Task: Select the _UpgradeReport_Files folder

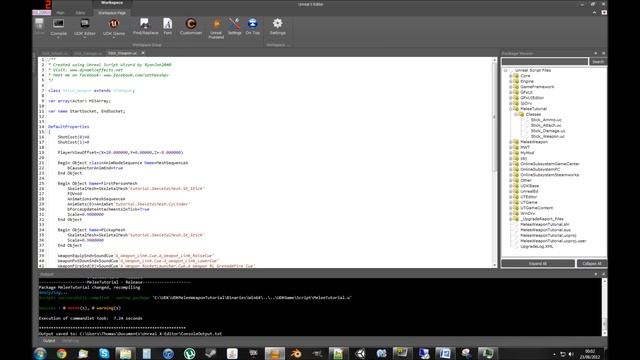Action: click(542, 219)
